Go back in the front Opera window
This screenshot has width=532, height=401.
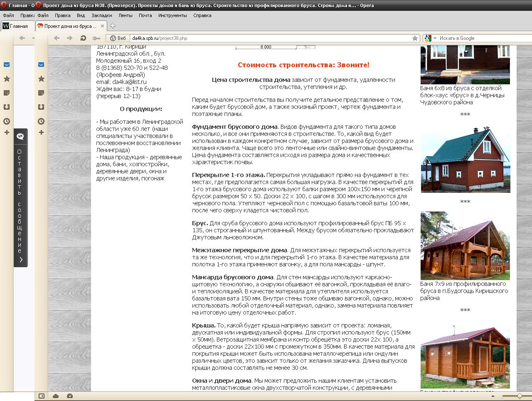coord(57,38)
